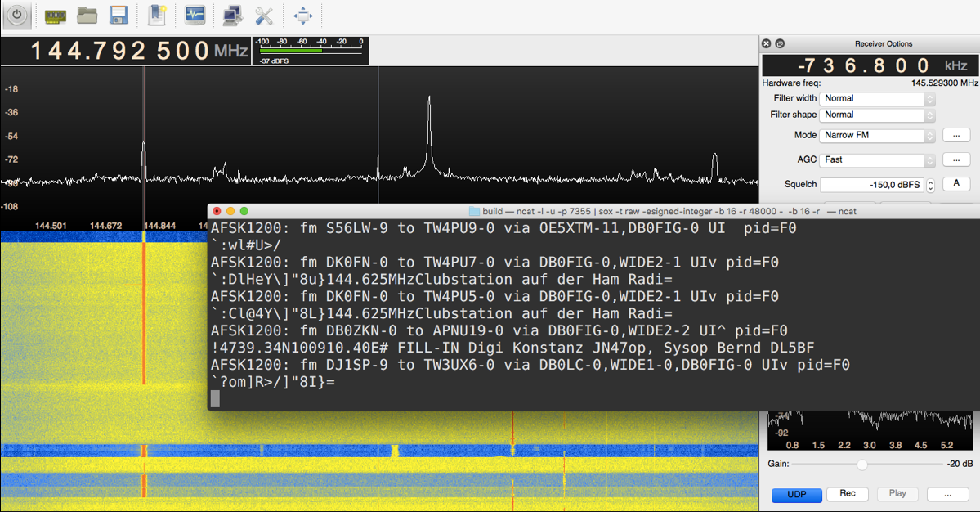The width and height of the screenshot is (980, 512).
Task: Open the bookmarks toolbar icon
Action: pyautogui.click(x=158, y=16)
